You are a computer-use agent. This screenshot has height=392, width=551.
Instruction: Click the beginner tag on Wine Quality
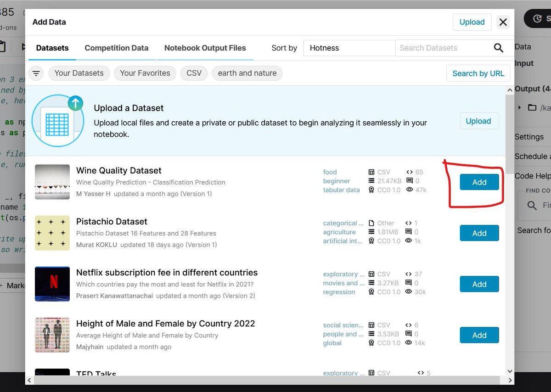[x=336, y=181]
